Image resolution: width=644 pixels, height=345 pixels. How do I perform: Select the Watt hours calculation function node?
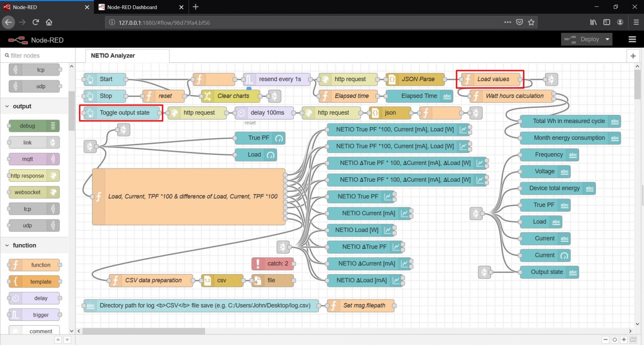pyautogui.click(x=512, y=96)
